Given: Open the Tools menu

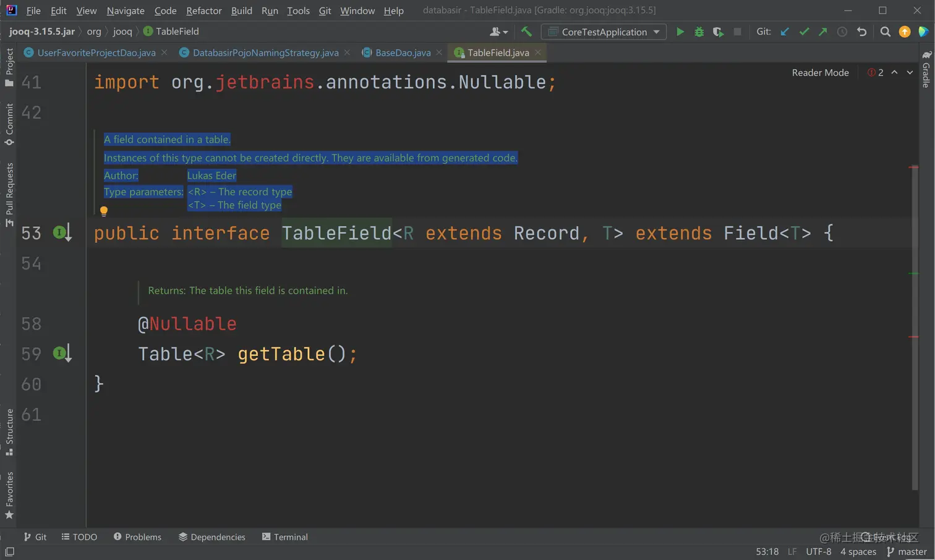Looking at the screenshot, I should click(x=298, y=11).
